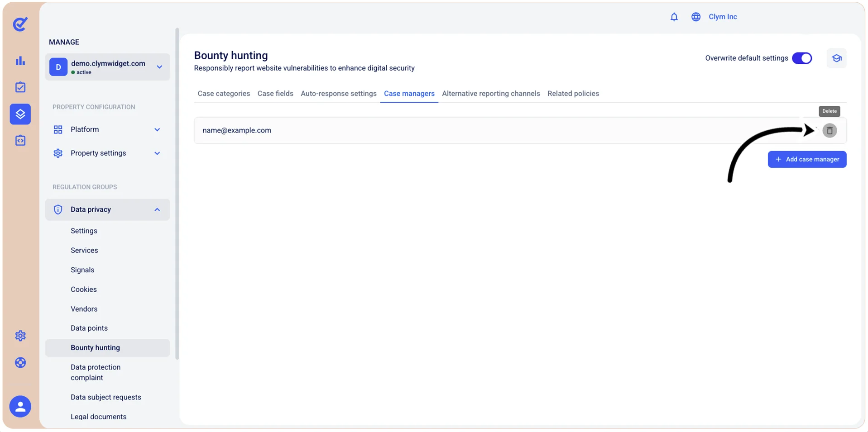
Task: Click the Data privacy shield icon
Action: (x=58, y=209)
